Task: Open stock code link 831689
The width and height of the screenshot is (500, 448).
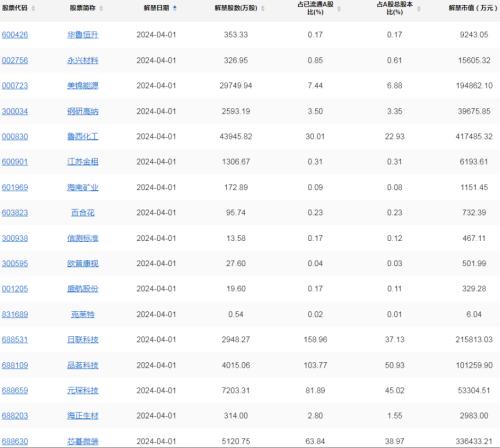Action: click(x=15, y=314)
